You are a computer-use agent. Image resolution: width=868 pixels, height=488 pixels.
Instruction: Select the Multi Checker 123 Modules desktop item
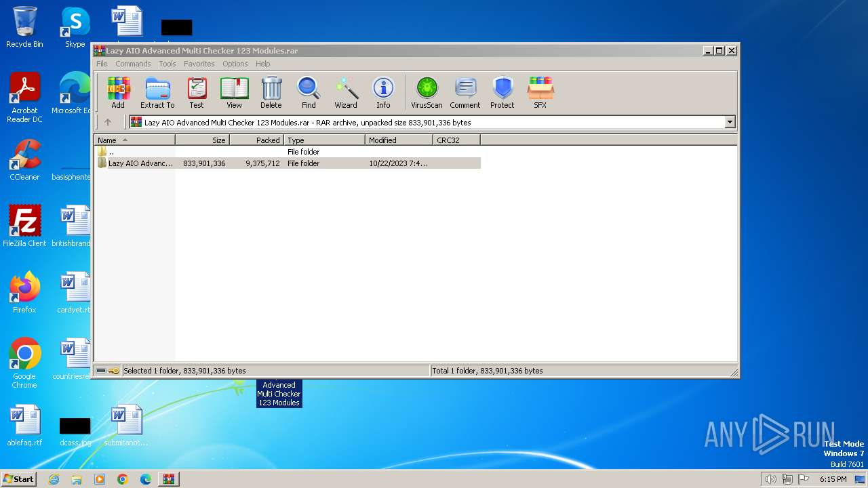[x=279, y=394]
